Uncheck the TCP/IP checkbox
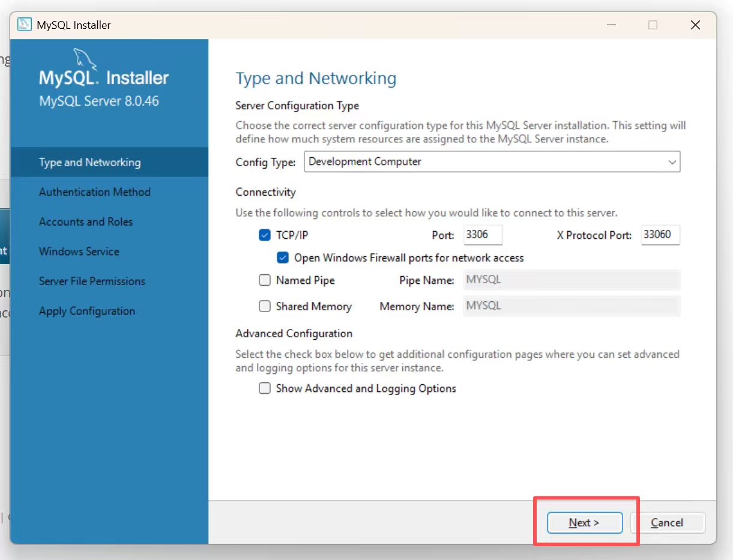 pyautogui.click(x=265, y=235)
